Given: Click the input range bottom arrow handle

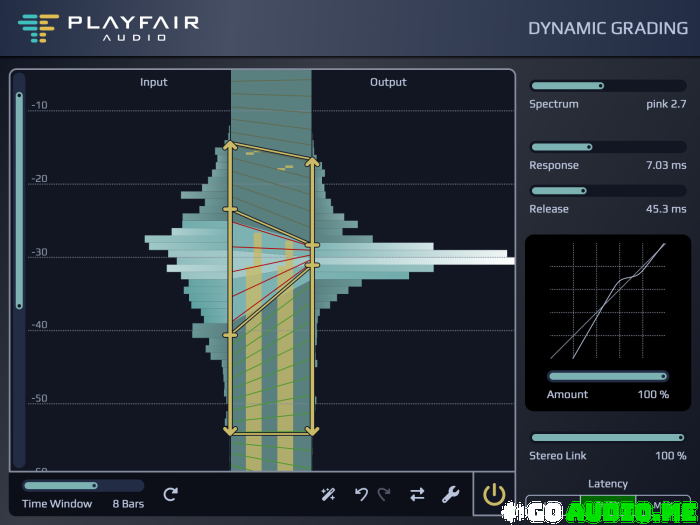Looking at the screenshot, I should click(229, 430).
